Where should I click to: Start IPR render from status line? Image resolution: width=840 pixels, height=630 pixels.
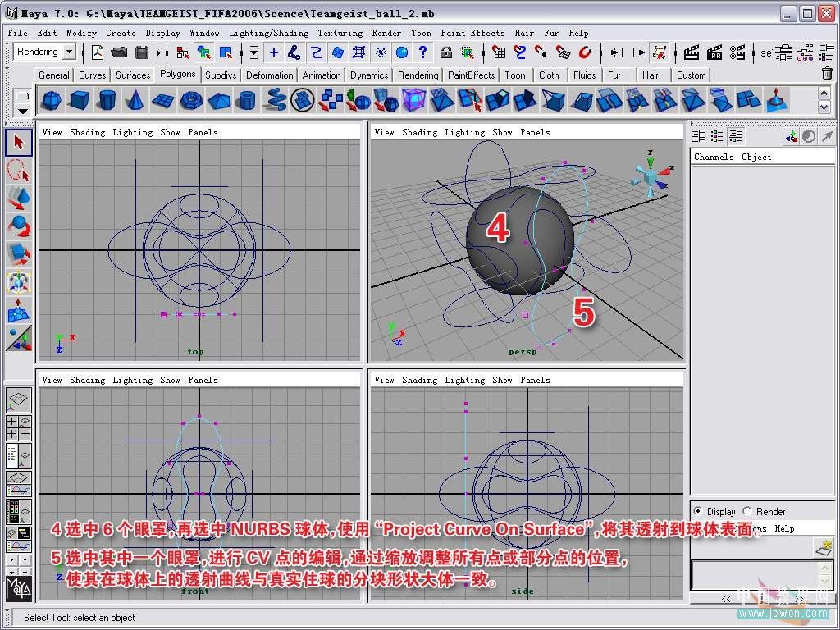[714, 52]
